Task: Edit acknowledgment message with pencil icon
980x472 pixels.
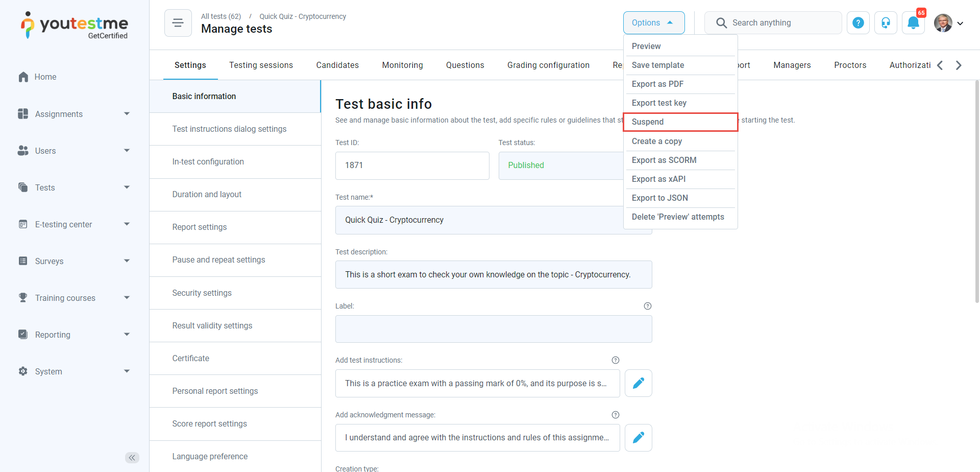Action: 638,438
